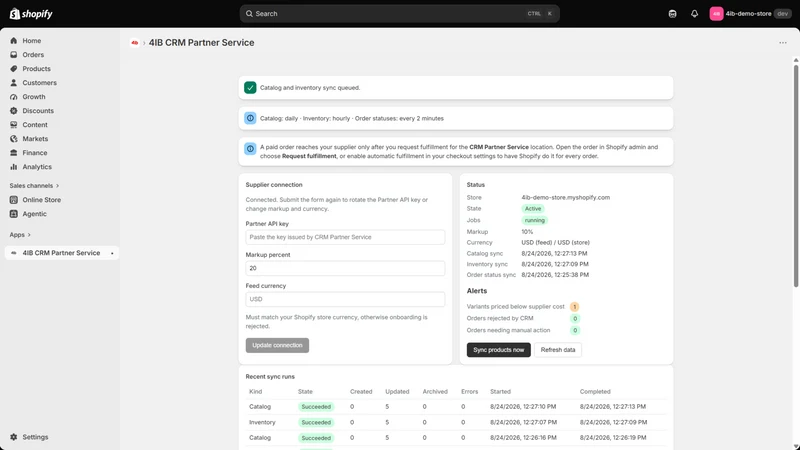Click the Updated column header
The image size is (800, 450).
coord(397,392)
